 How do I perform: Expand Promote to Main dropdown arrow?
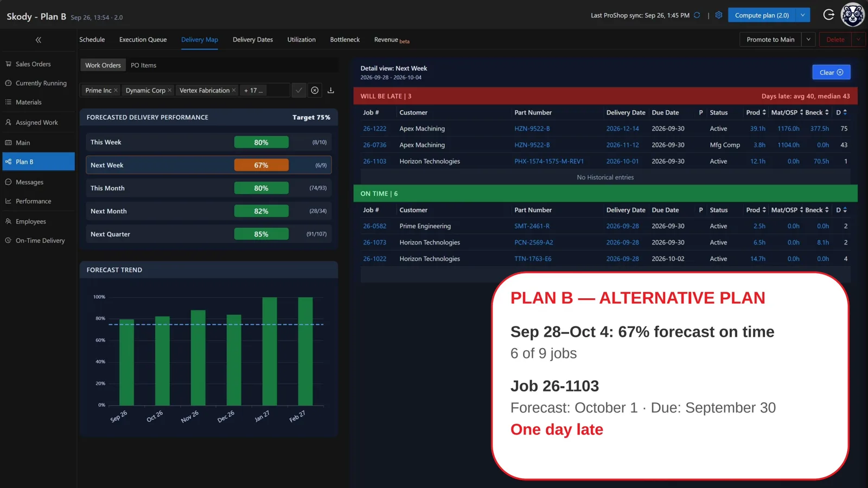808,40
